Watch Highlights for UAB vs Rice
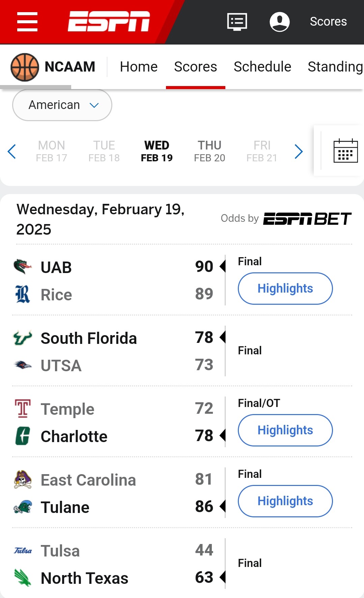 pyautogui.click(x=285, y=289)
